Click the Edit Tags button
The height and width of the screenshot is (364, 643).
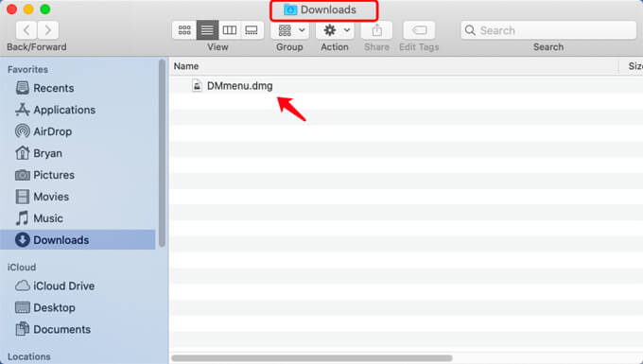pyautogui.click(x=419, y=30)
